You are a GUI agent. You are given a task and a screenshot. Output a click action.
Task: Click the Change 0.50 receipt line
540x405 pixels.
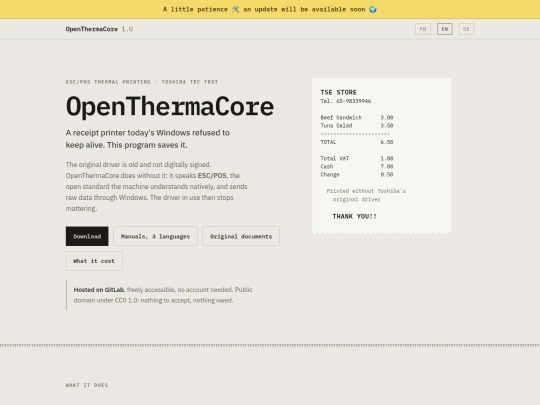357,175
